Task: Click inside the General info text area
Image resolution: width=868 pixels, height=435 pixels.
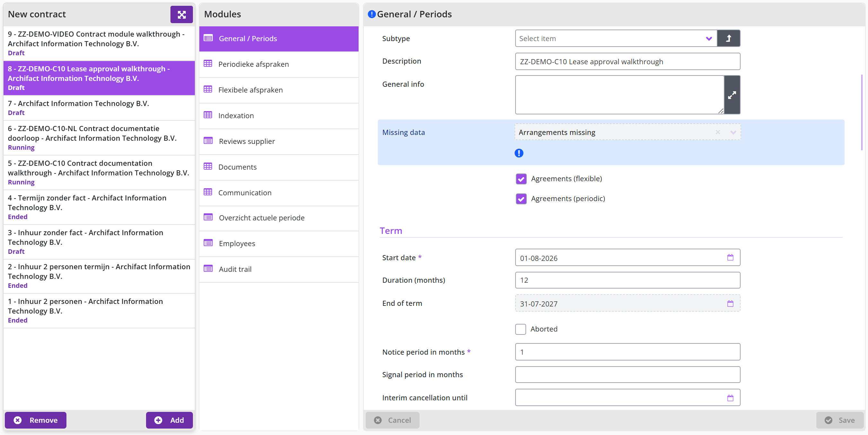Action: click(x=619, y=95)
